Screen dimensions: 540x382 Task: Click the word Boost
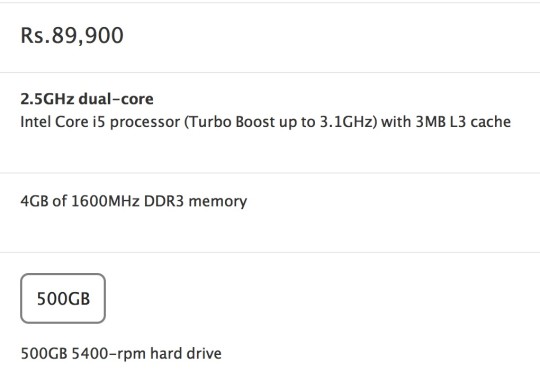point(256,122)
